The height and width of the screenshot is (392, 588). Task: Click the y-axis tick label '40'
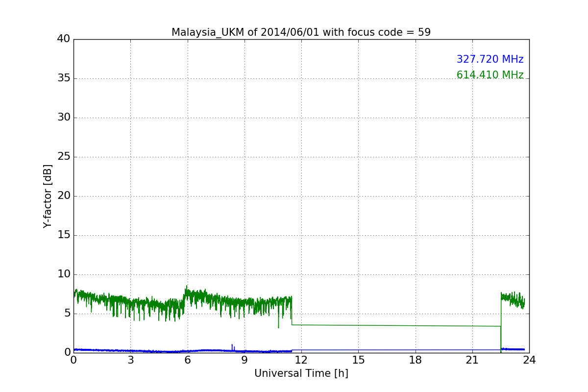tap(64, 39)
